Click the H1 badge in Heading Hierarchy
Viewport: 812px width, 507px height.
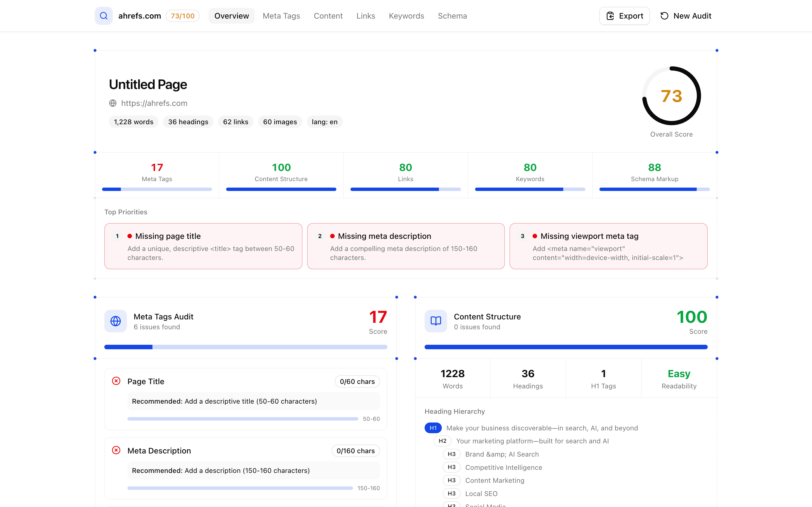click(x=433, y=428)
